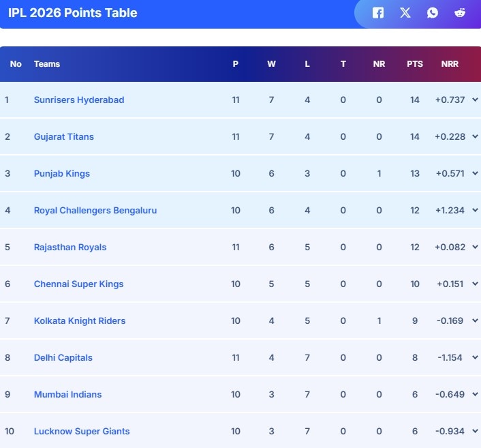Expand Gujarat Titans row details

[475, 136]
